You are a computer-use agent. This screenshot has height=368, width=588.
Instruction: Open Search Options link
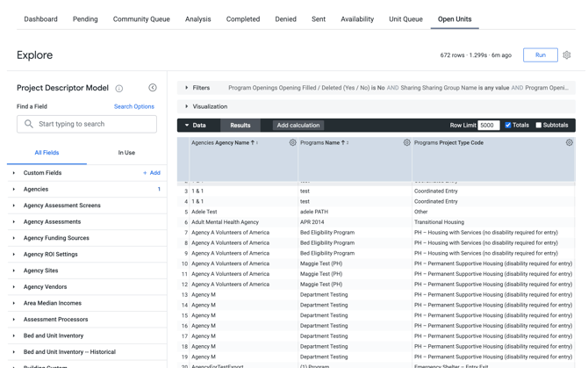(134, 106)
